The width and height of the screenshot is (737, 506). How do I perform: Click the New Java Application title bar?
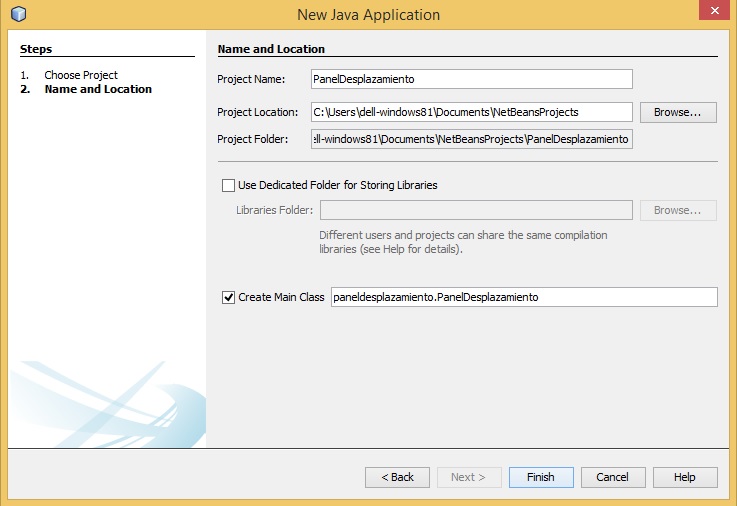click(x=368, y=15)
